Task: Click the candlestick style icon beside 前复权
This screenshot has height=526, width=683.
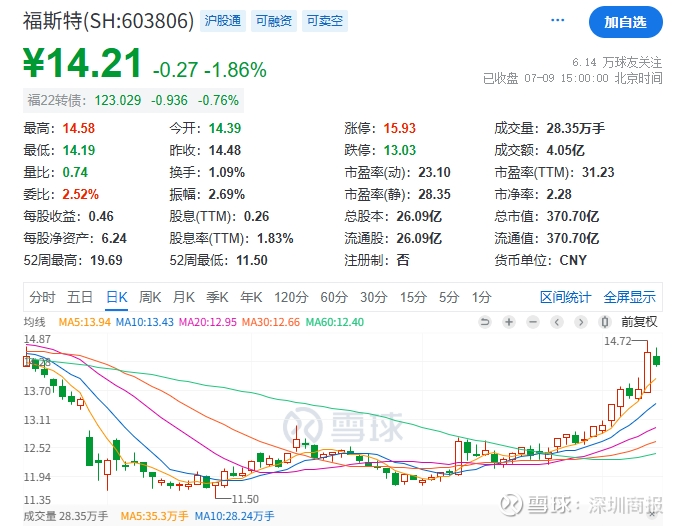Action: tap(605, 322)
